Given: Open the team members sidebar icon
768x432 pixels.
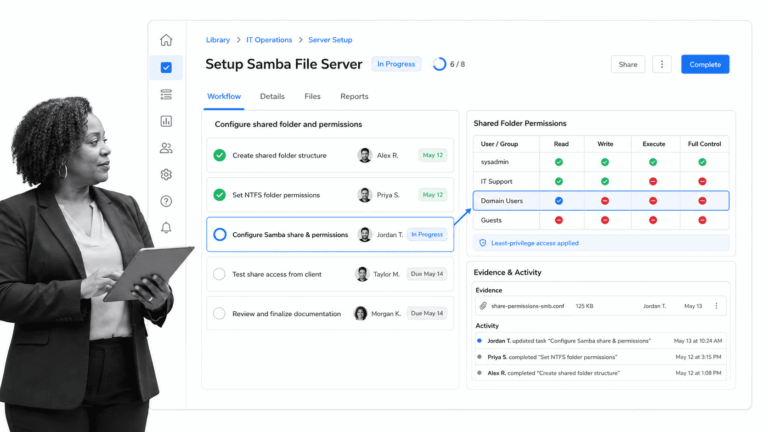Looking at the screenshot, I should click(166, 148).
